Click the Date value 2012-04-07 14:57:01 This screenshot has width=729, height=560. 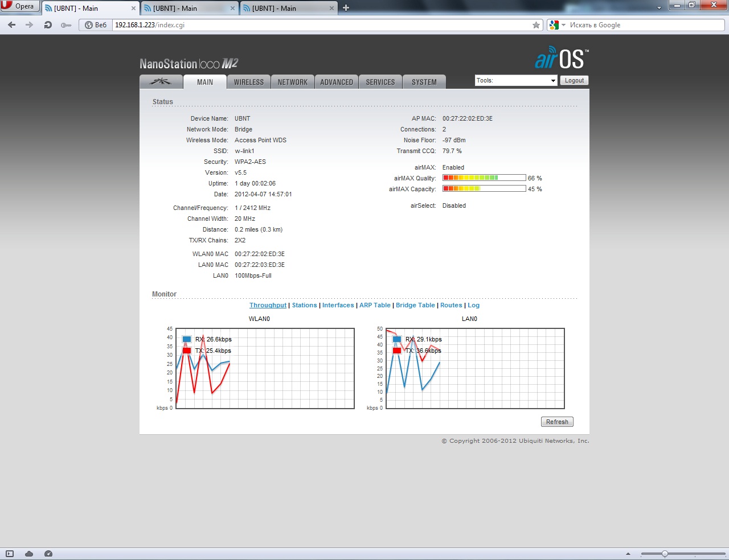click(263, 194)
